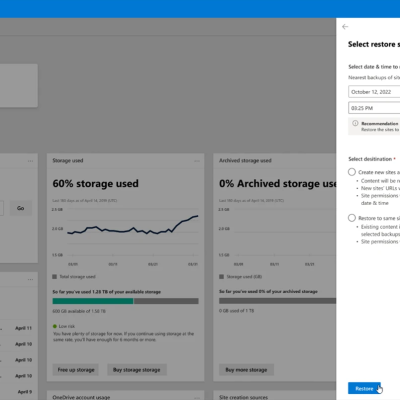Viewport: 400px width, 400px height.
Task: Click 0 GB used of 1 TB text
Action: click(x=236, y=311)
